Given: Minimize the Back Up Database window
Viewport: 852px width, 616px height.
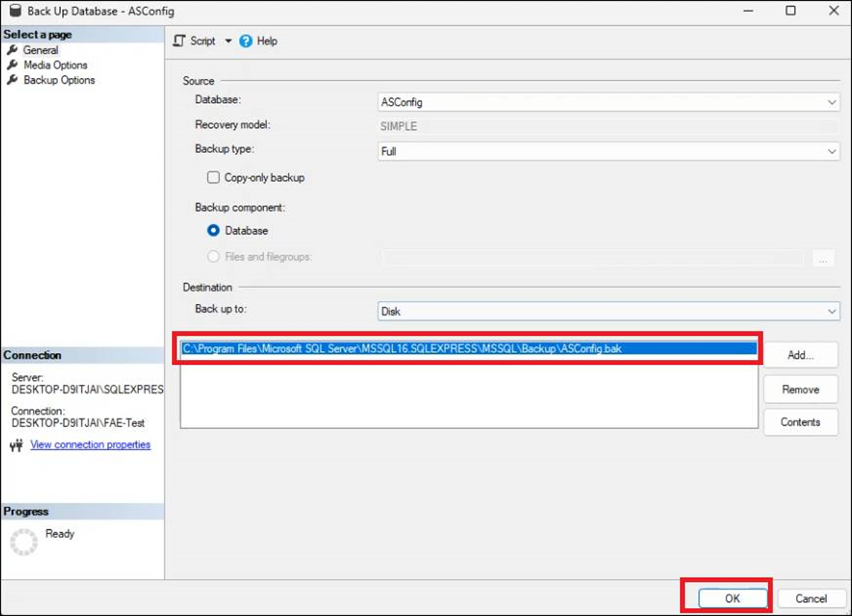Looking at the screenshot, I should (x=749, y=10).
